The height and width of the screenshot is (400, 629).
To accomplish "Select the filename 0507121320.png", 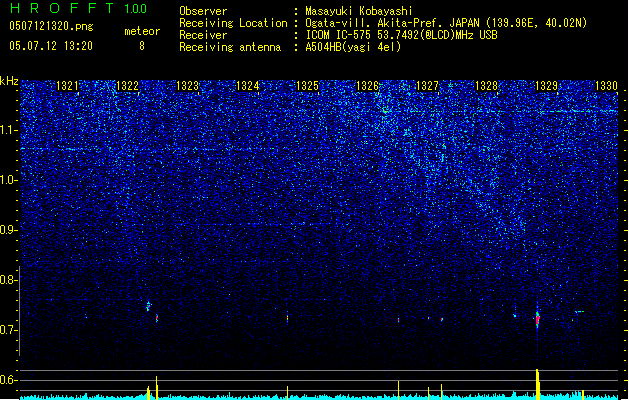I will tap(51, 26).
